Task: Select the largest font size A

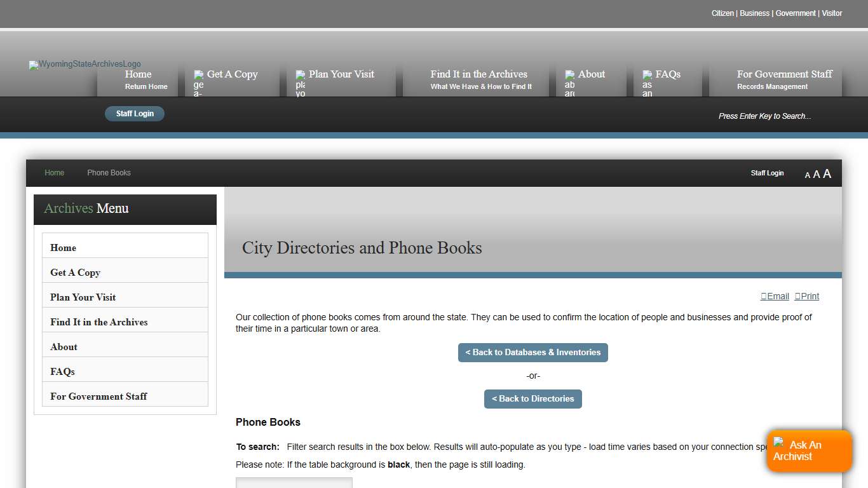Action: [827, 174]
